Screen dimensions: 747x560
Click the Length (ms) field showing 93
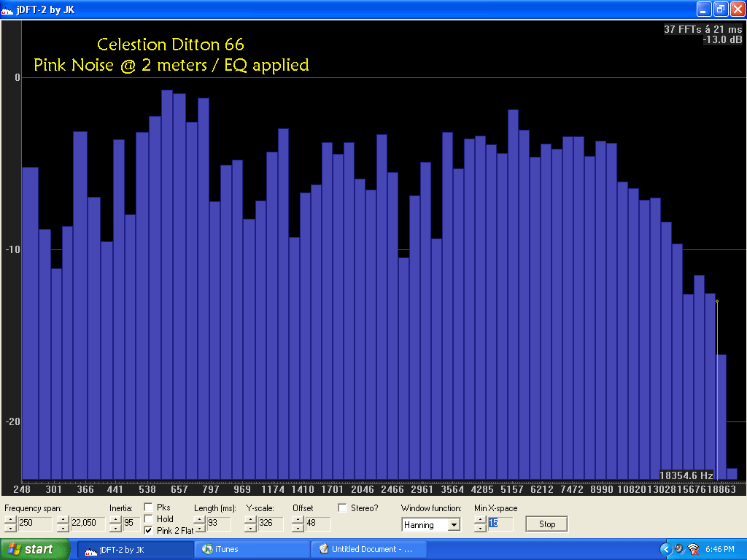click(x=219, y=524)
